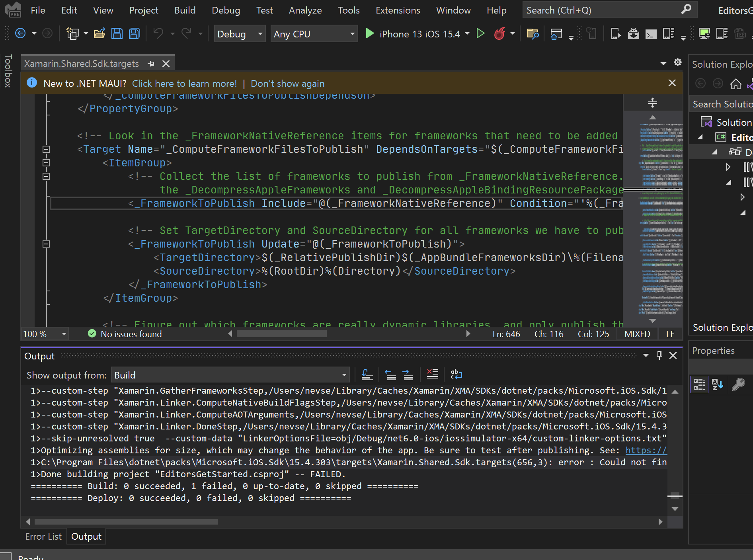Dismiss the .NET MAUI notification bar

[672, 83]
